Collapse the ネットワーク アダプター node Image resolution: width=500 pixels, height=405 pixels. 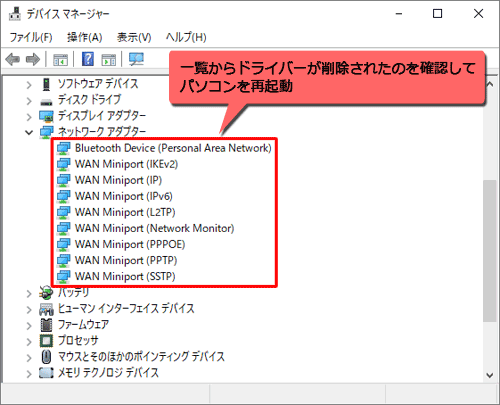coord(29,133)
